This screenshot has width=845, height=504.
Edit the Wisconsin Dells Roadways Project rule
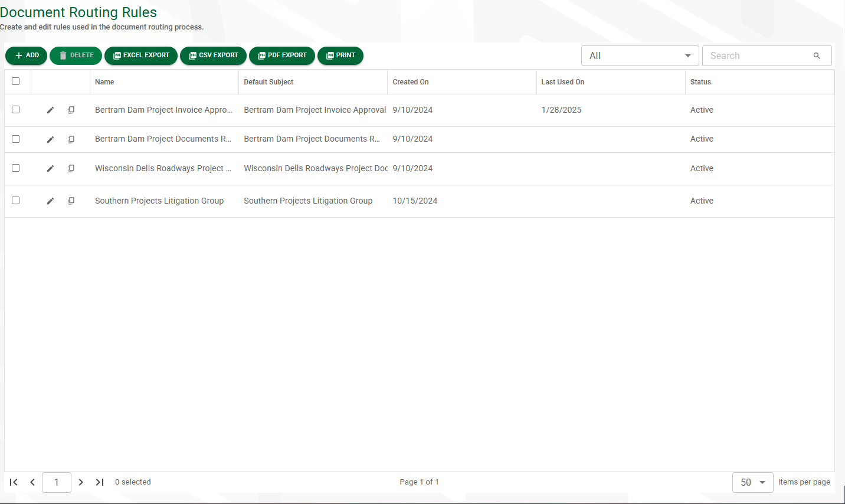click(x=51, y=169)
